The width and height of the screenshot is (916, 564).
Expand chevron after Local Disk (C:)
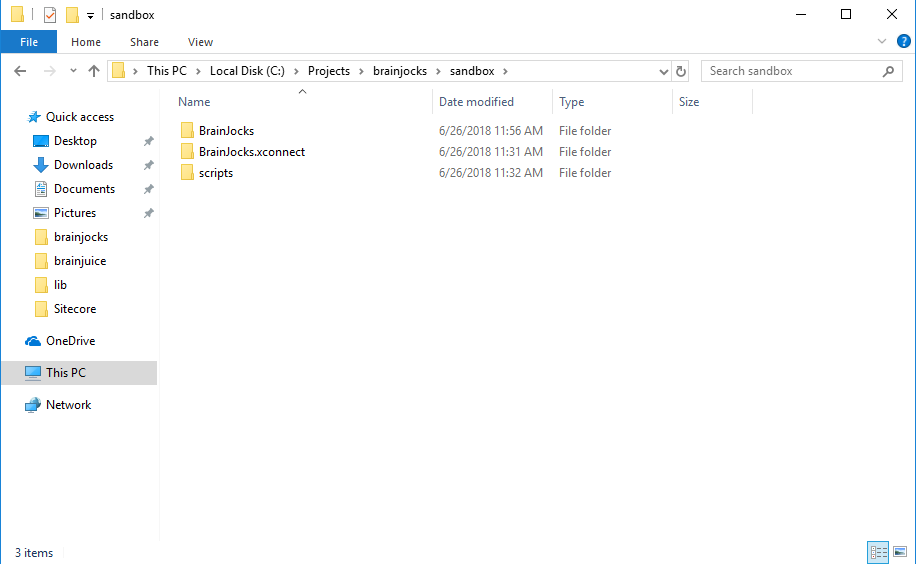coord(296,71)
